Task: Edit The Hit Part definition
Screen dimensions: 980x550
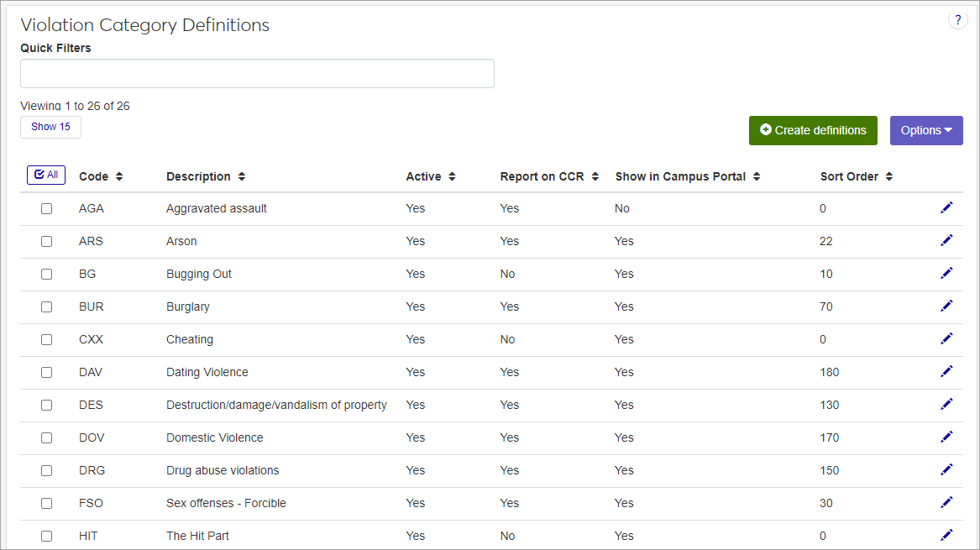Action: [x=946, y=536]
